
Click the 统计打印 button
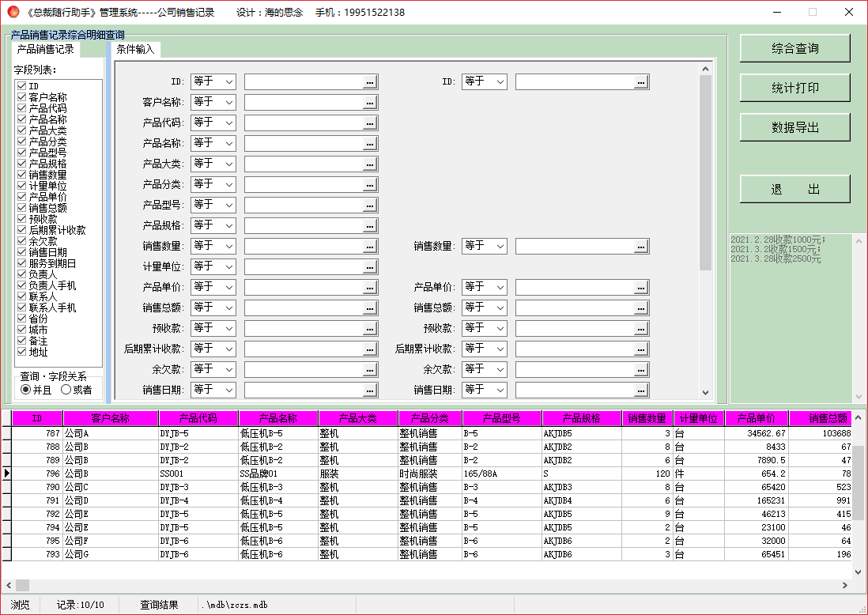pyautogui.click(x=795, y=88)
